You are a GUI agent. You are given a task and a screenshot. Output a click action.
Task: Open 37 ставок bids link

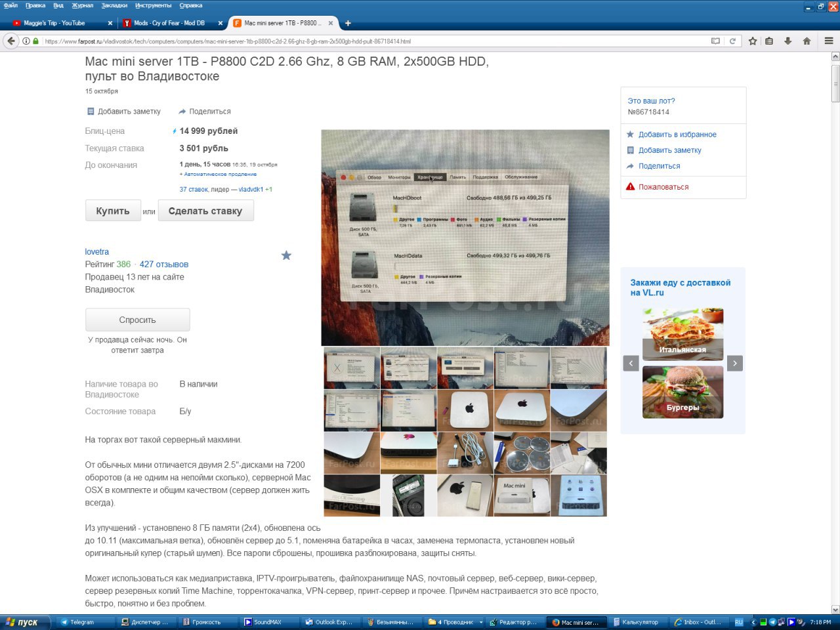click(194, 190)
